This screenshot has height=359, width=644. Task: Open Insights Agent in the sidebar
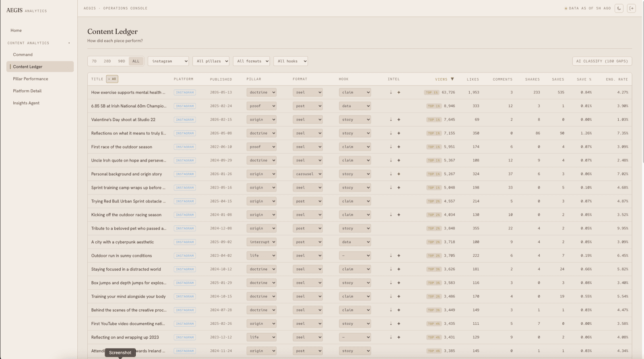click(x=26, y=103)
